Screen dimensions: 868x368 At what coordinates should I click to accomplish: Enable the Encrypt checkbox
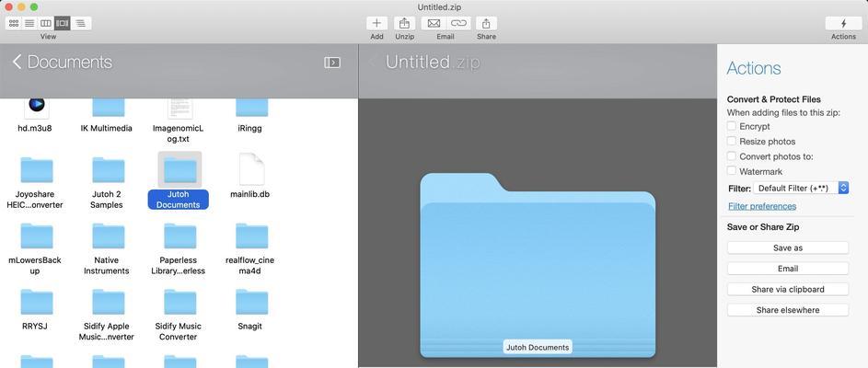tap(732, 126)
